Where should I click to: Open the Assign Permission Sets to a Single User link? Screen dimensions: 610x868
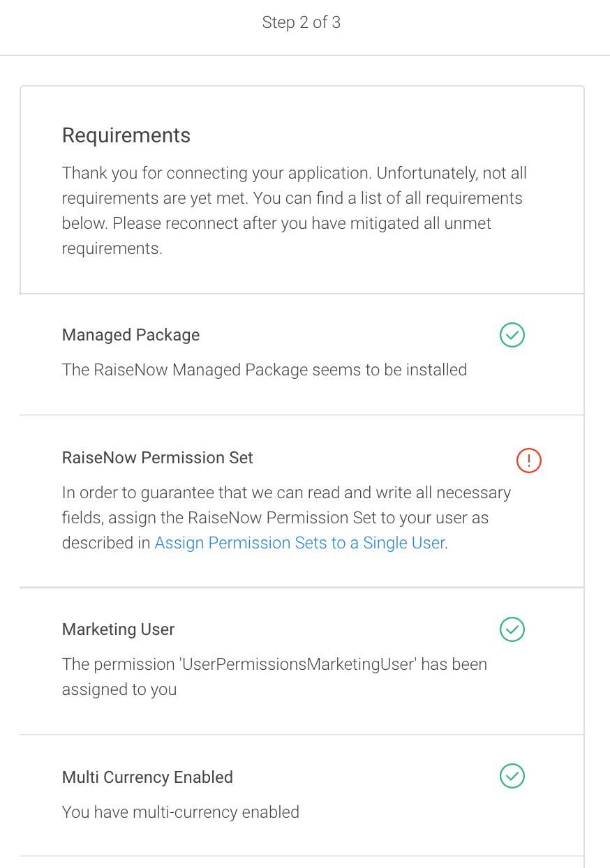[x=299, y=543]
